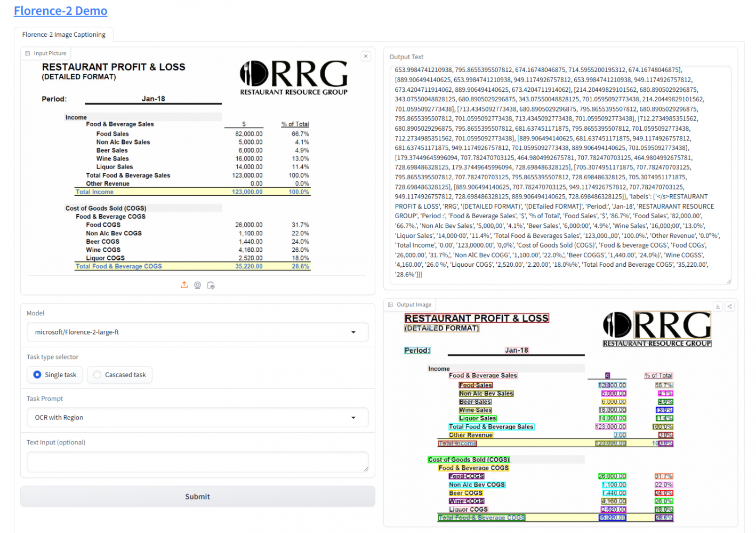Screen dimensions: 756x533
Task: Select the Single task radio button
Action: 37,375
